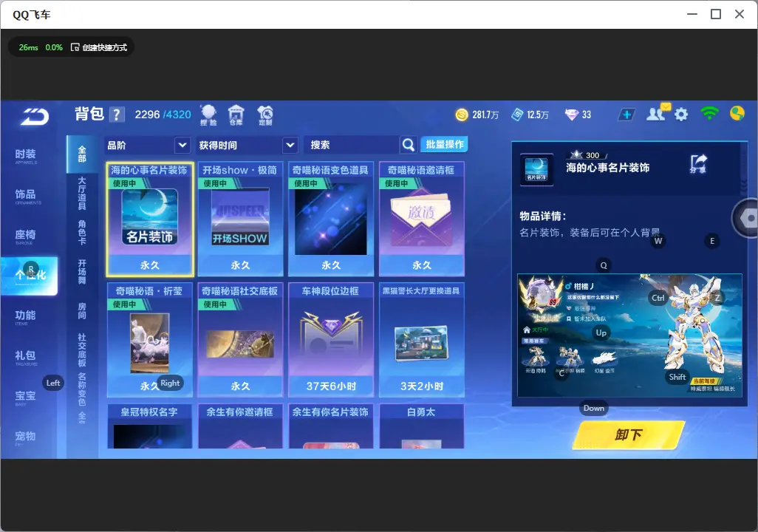The height and width of the screenshot is (532, 758).
Task: Select the 角色卡 subcategory tab
Action: pyautogui.click(x=82, y=233)
